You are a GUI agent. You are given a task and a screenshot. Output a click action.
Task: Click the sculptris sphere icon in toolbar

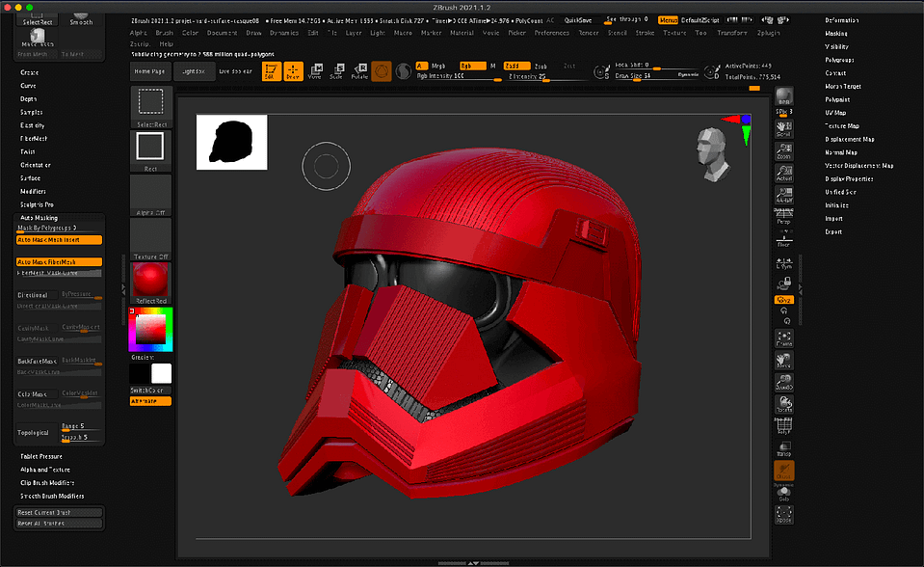click(403, 71)
